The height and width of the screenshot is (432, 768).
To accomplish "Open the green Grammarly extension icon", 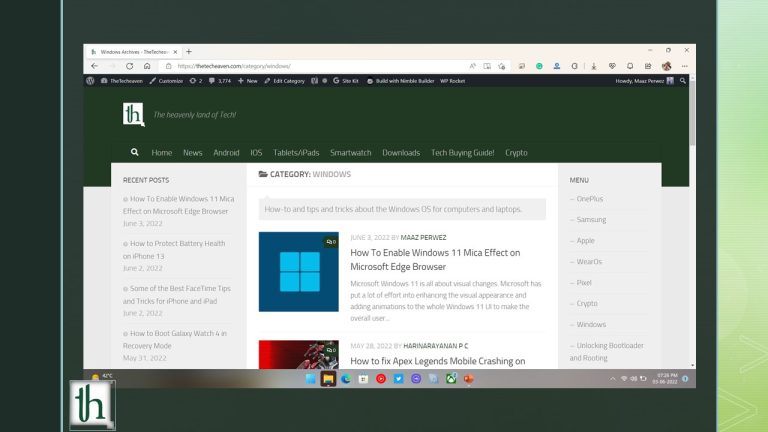I will tap(539, 66).
